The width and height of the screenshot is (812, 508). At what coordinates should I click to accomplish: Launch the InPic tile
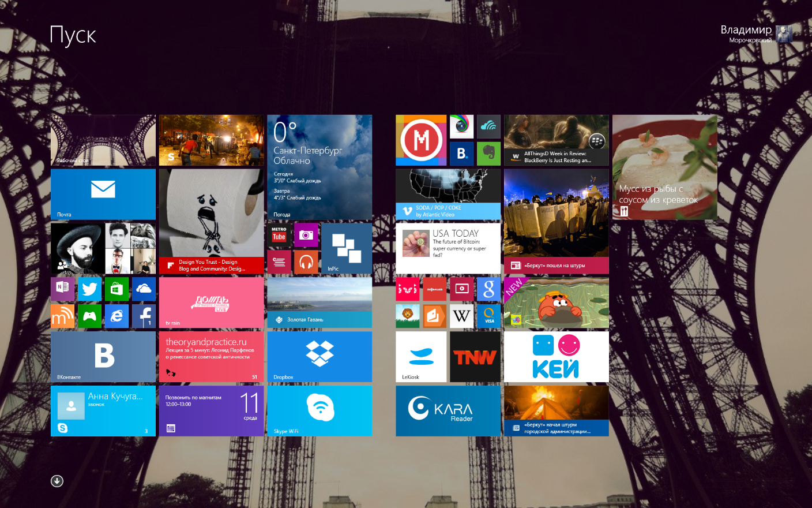pyautogui.click(x=347, y=249)
